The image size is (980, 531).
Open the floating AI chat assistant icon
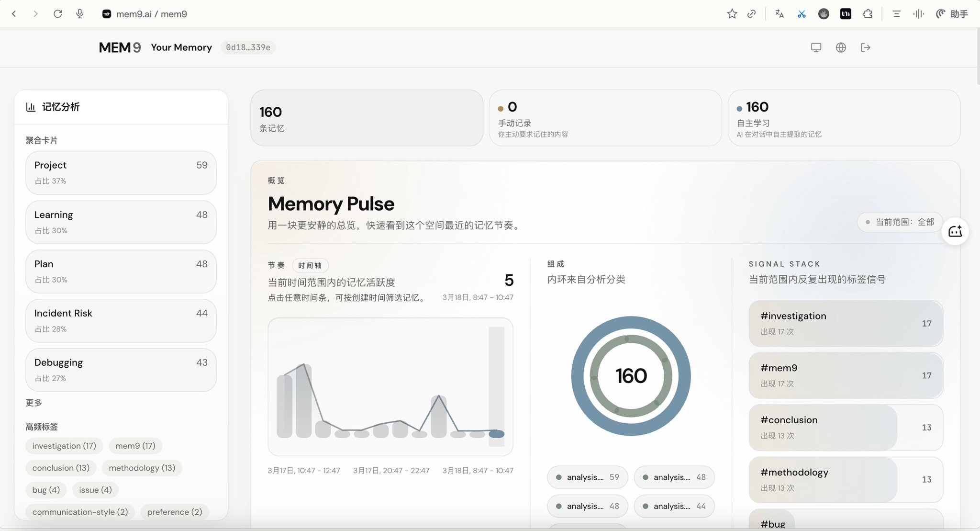click(x=955, y=232)
